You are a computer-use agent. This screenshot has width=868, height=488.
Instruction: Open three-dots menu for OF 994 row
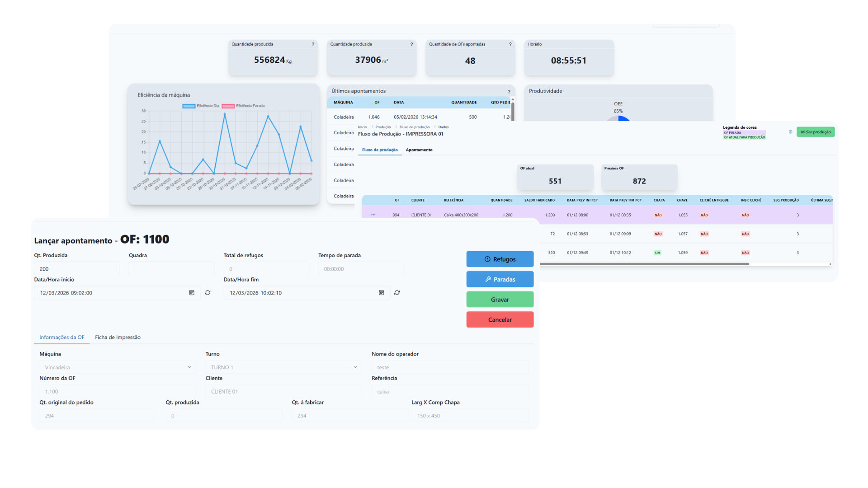(x=373, y=215)
